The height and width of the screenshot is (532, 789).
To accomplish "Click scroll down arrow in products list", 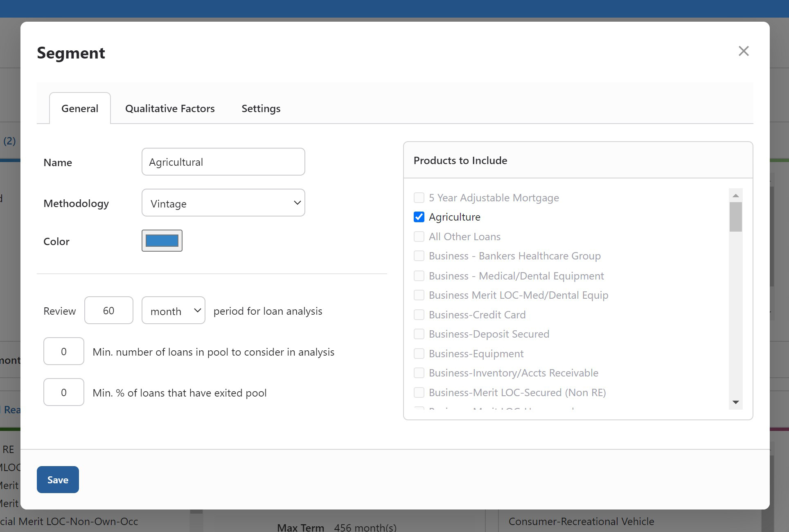I will (735, 402).
